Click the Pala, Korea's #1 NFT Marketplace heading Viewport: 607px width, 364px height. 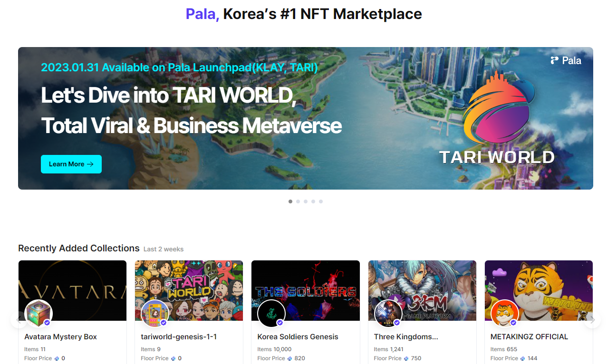pyautogui.click(x=304, y=14)
